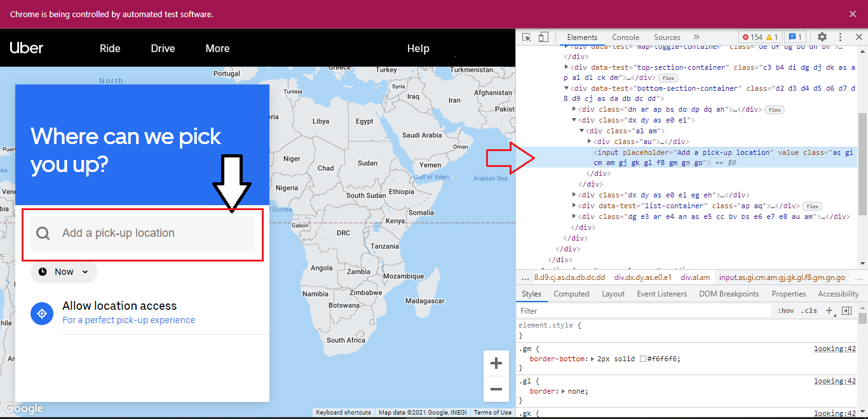Click the clock icon on Now button
The height and width of the screenshot is (419, 868).
tap(43, 272)
